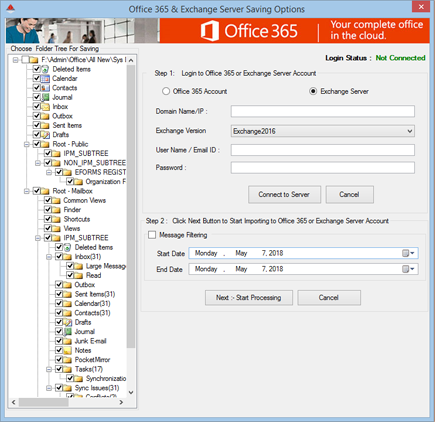
Task: Click the horizontal scrollbar right arrow
Action: (x=121, y=402)
